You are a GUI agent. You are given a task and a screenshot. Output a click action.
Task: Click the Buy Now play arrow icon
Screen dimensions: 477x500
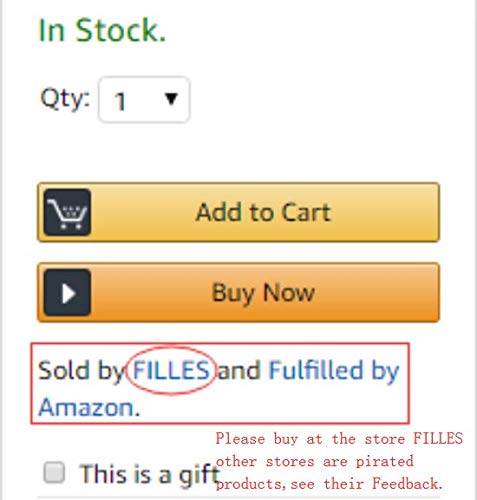pyautogui.click(x=67, y=293)
